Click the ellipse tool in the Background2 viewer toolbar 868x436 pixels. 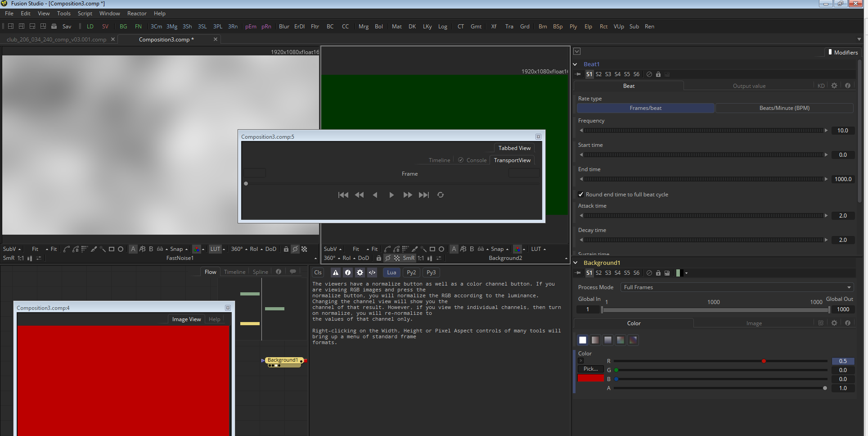coord(441,249)
